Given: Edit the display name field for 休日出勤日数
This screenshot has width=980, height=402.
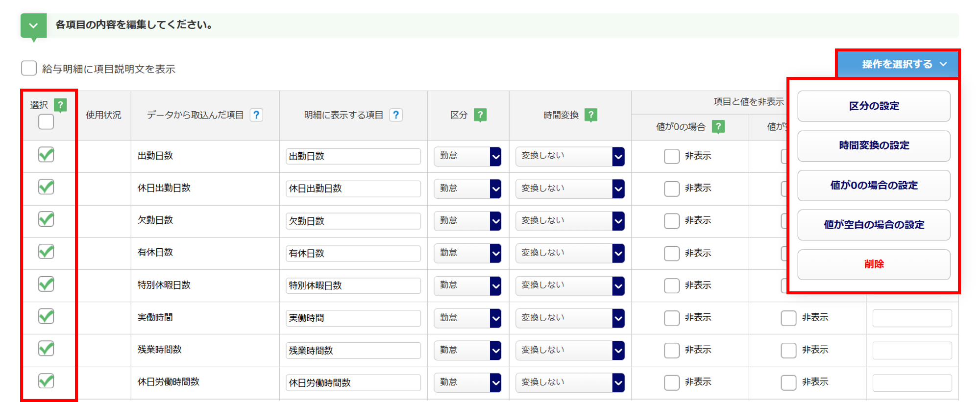Looking at the screenshot, I should (x=353, y=189).
